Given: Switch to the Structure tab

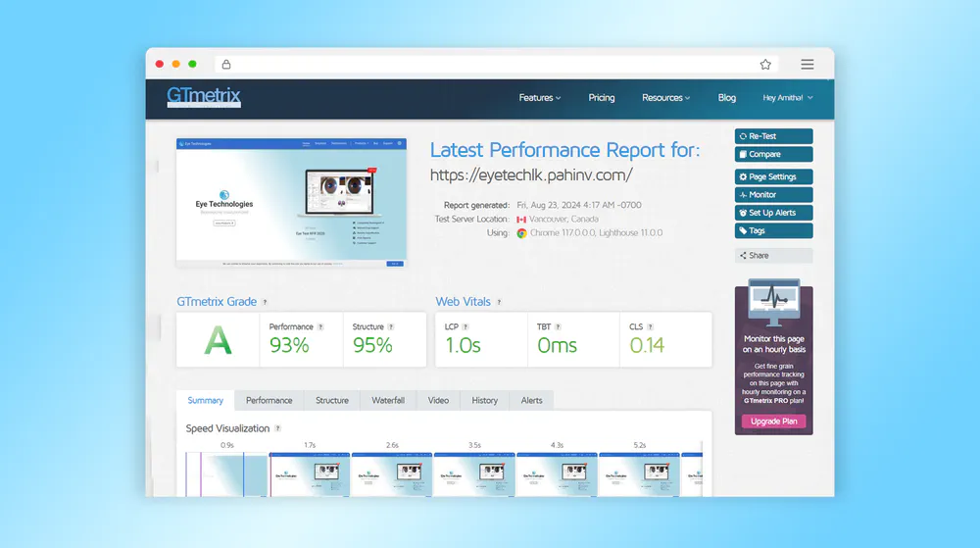Looking at the screenshot, I should point(332,401).
